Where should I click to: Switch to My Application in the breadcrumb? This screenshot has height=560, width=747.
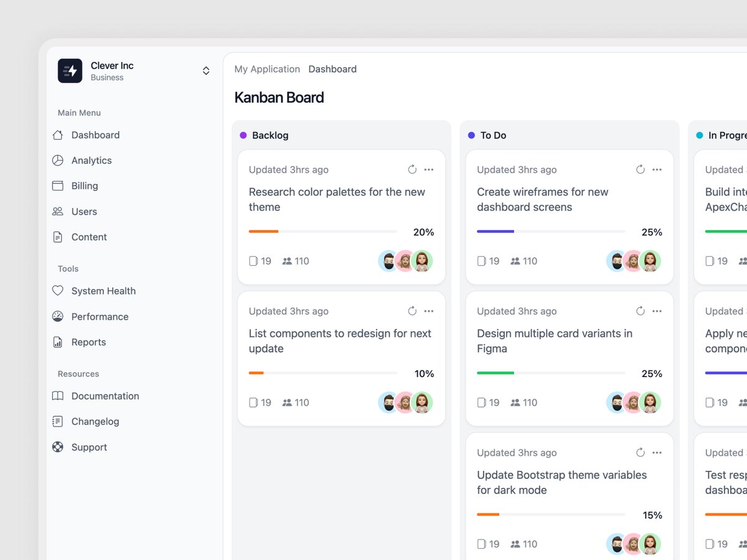coord(267,68)
